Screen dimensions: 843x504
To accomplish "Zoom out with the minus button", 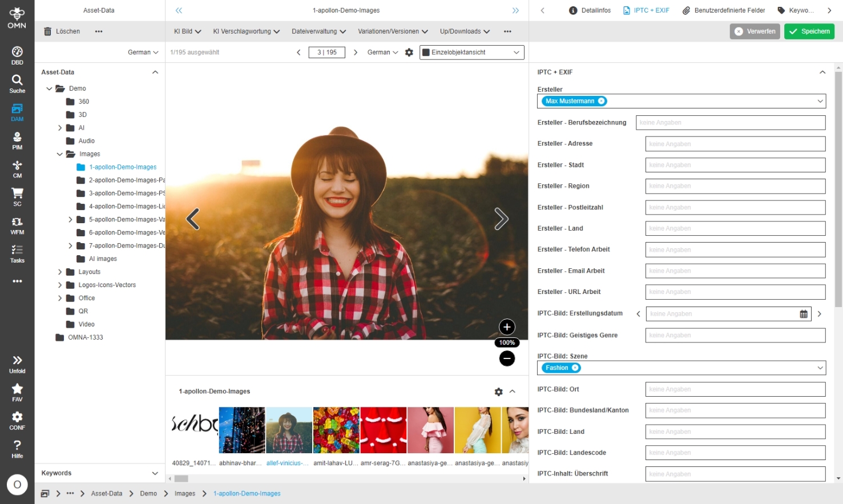I will (x=507, y=358).
